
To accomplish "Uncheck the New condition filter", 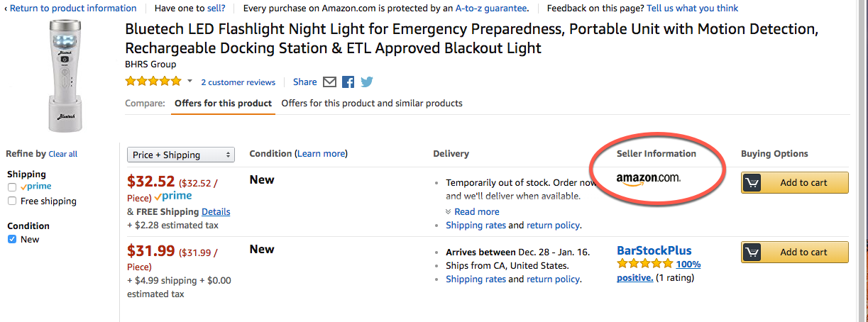I will click(12, 240).
